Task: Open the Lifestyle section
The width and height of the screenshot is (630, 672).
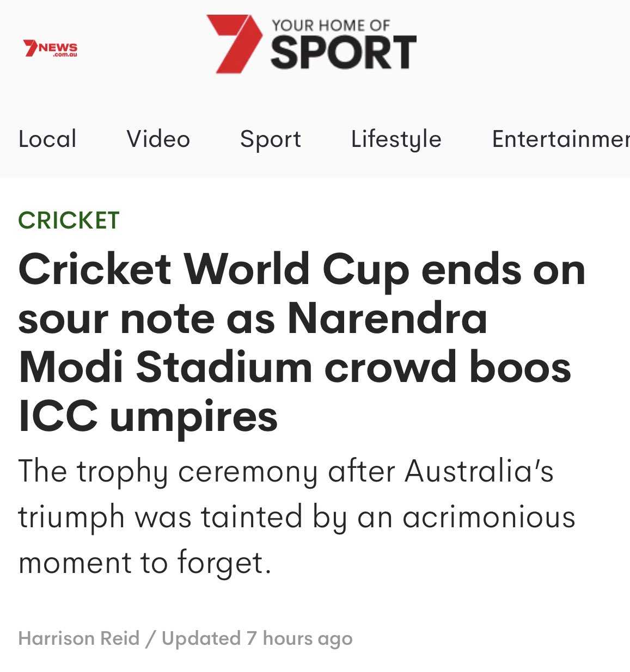Action: coord(396,139)
